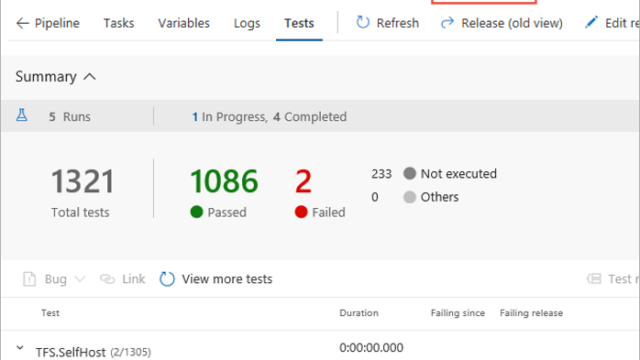Screen dimensions: 640x360
Task: Open the Tasks tab
Action: pyautogui.click(x=119, y=23)
